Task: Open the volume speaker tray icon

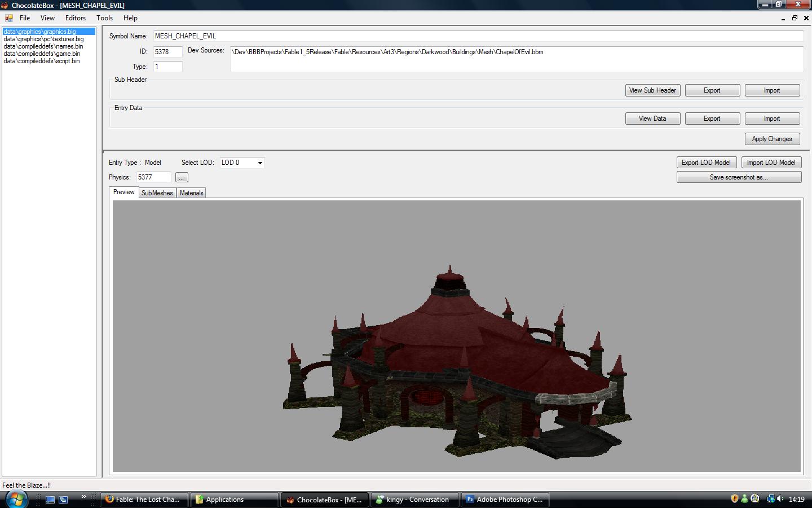Action: coord(780,499)
